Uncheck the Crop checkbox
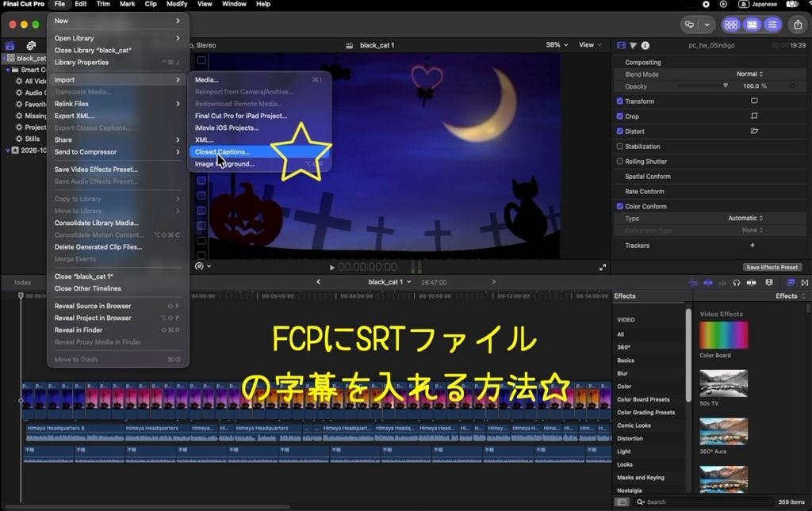Viewport: 812px width, 511px height. coord(620,116)
